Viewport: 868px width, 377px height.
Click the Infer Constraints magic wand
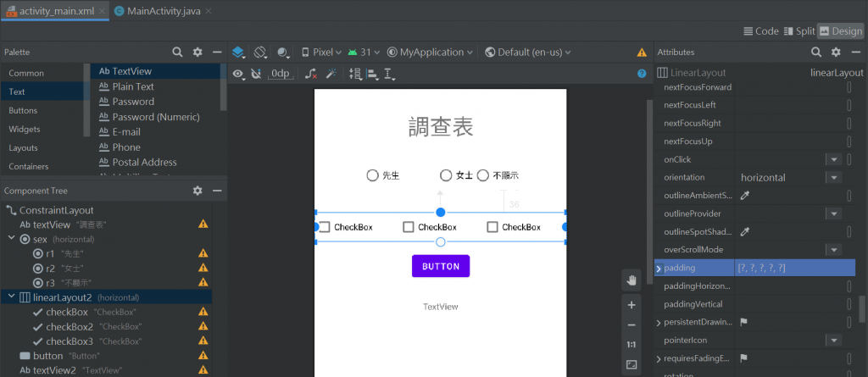[331, 74]
